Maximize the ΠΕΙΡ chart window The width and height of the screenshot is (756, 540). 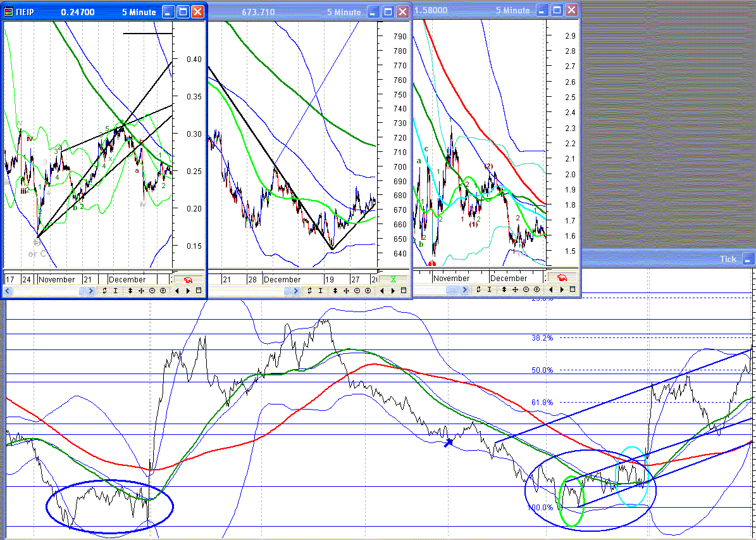(x=183, y=12)
